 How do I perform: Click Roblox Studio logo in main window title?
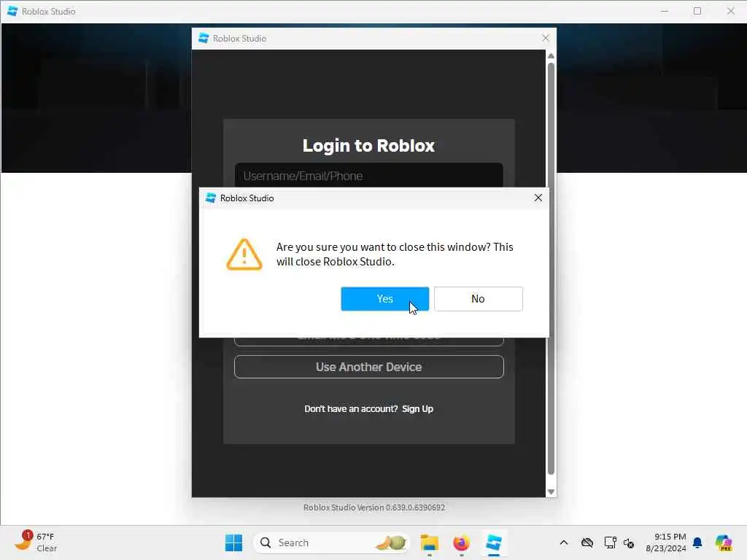coord(12,11)
